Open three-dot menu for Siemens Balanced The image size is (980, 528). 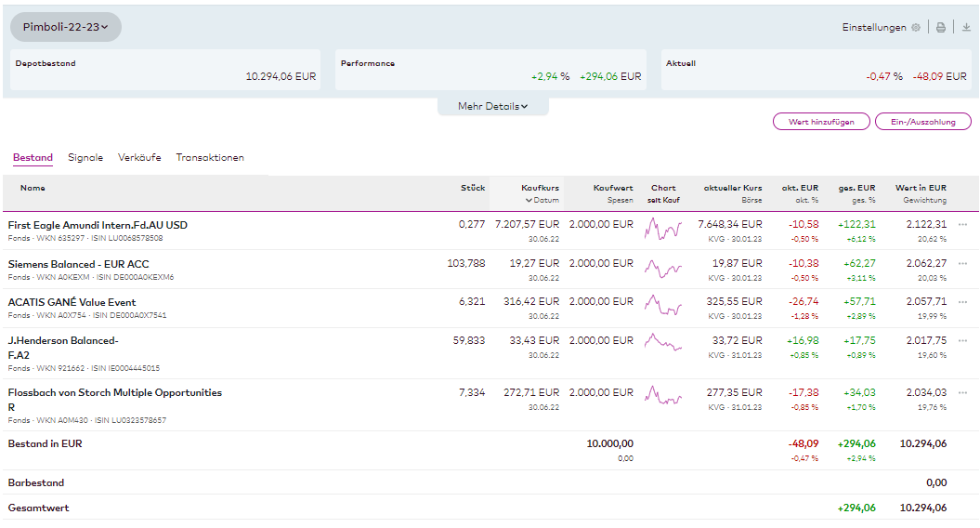coord(962,264)
